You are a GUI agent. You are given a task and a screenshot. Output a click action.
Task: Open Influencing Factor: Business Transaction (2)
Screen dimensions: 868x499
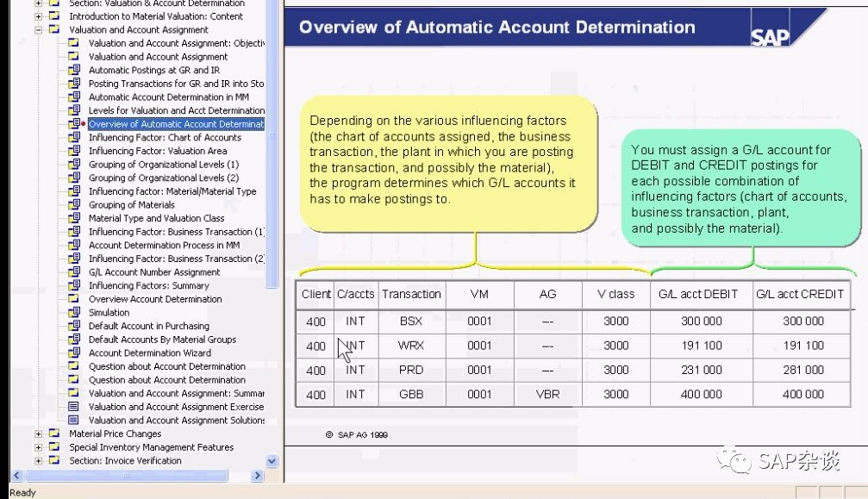176,259
